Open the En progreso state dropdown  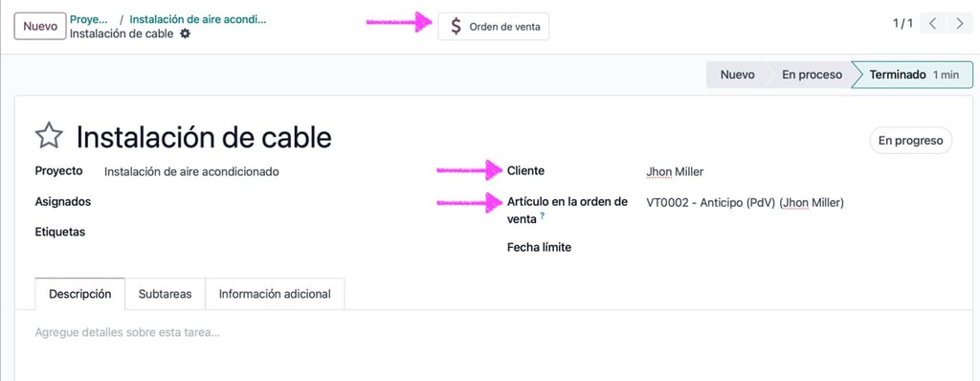911,140
